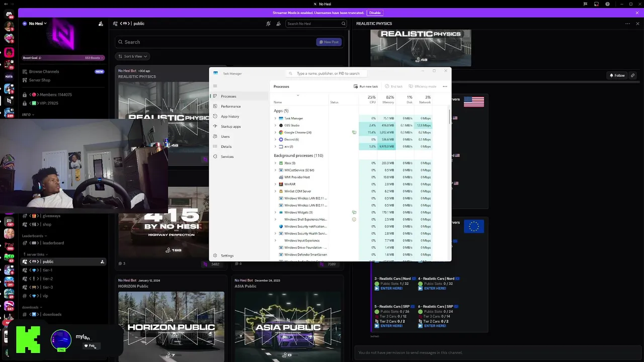Switch to Performance tab in Task Manager

click(239, 106)
